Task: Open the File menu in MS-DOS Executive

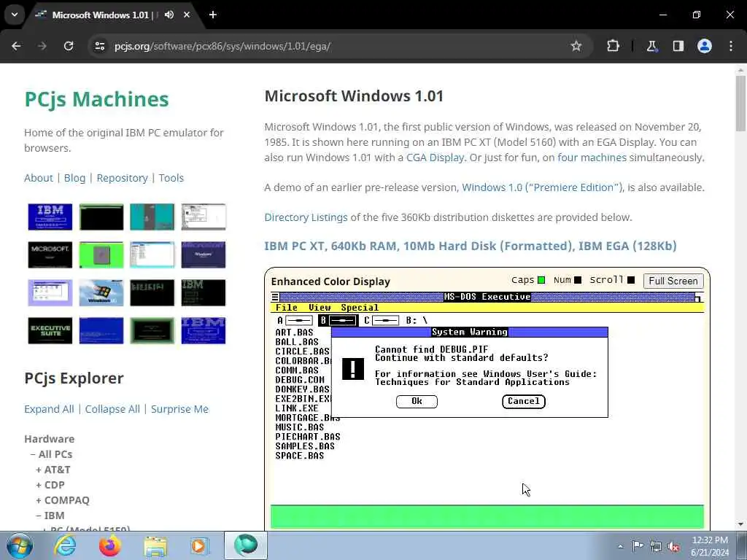Action: click(286, 308)
